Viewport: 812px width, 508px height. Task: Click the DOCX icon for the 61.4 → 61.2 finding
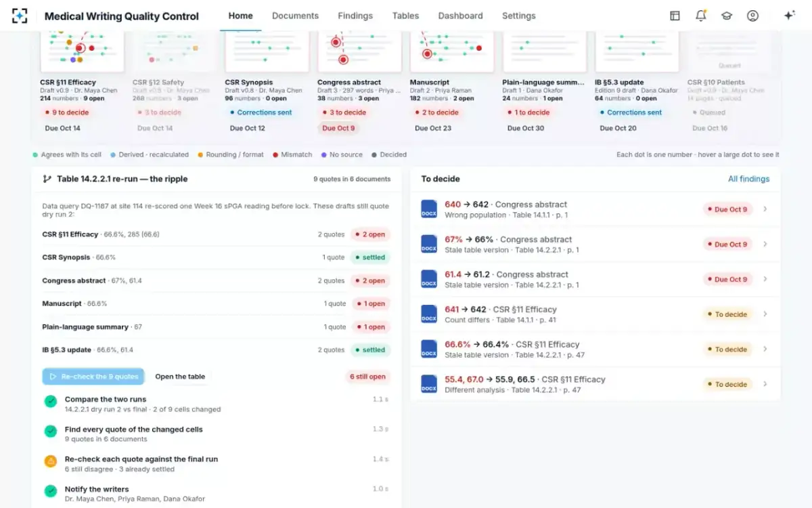click(429, 279)
